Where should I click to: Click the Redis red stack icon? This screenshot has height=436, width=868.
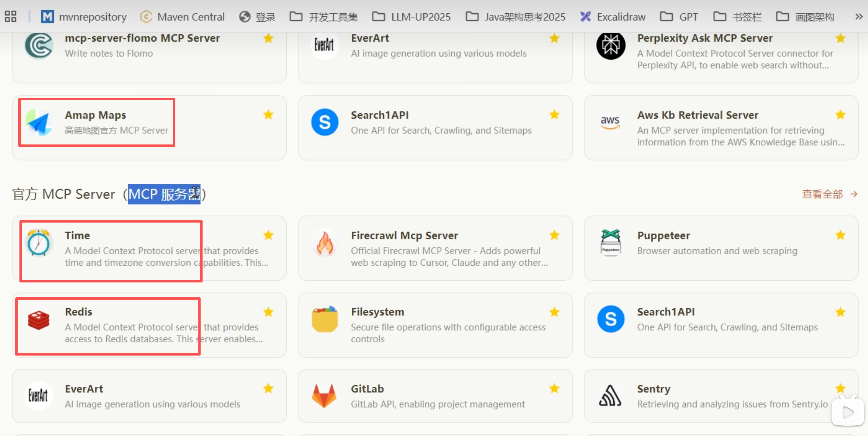click(x=39, y=319)
